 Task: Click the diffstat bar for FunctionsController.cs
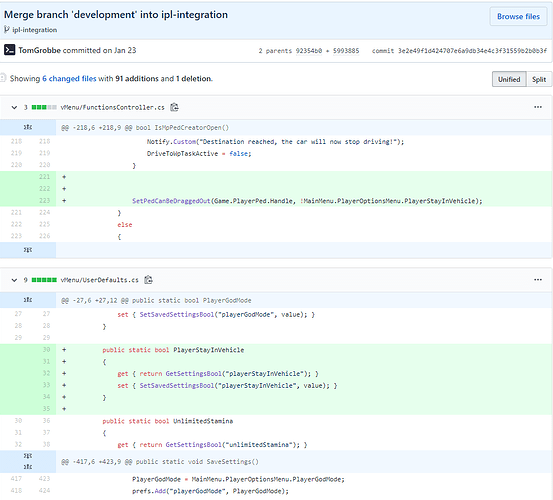[x=44, y=107]
